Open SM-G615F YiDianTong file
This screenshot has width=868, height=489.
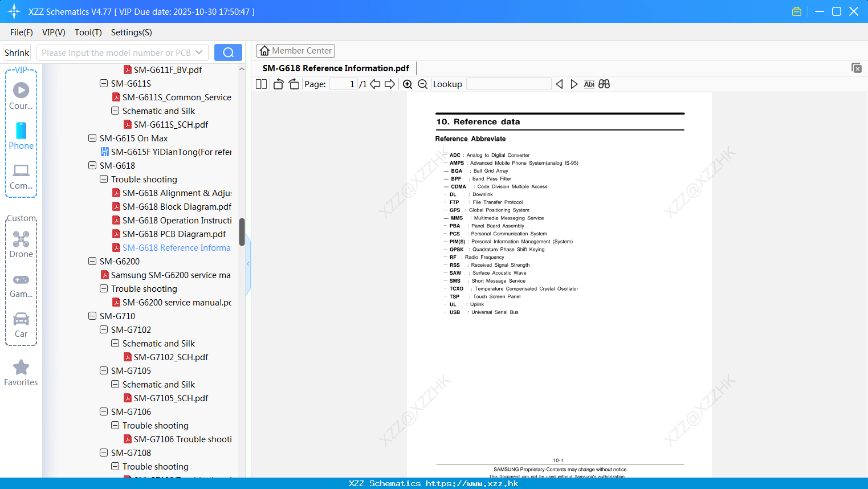[166, 152]
